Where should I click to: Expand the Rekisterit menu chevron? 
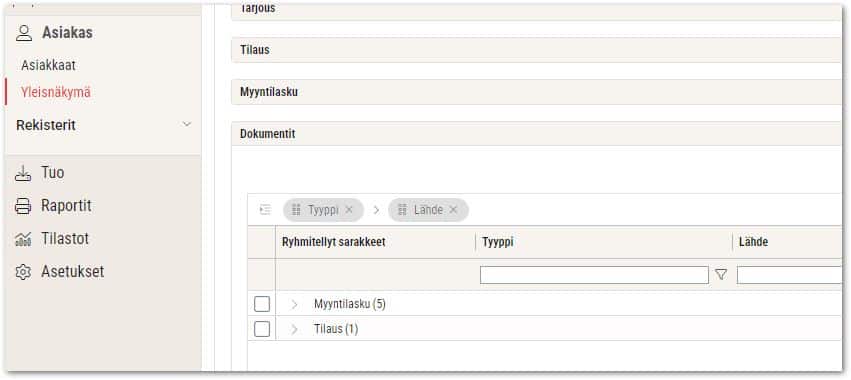pyautogui.click(x=187, y=124)
